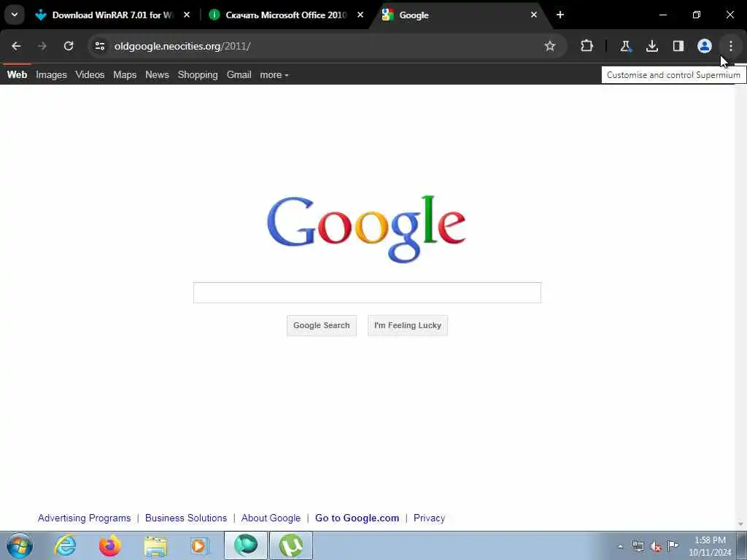Click the I'm Feeling Lucky button
The width and height of the screenshot is (747, 560).
click(408, 325)
